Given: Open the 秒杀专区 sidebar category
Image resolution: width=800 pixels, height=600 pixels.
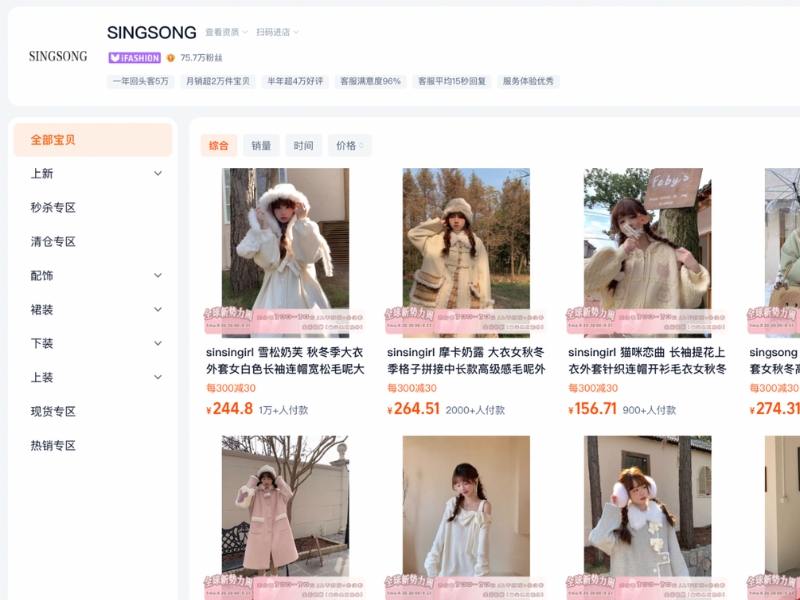Looking at the screenshot, I should pyautogui.click(x=53, y=208).
